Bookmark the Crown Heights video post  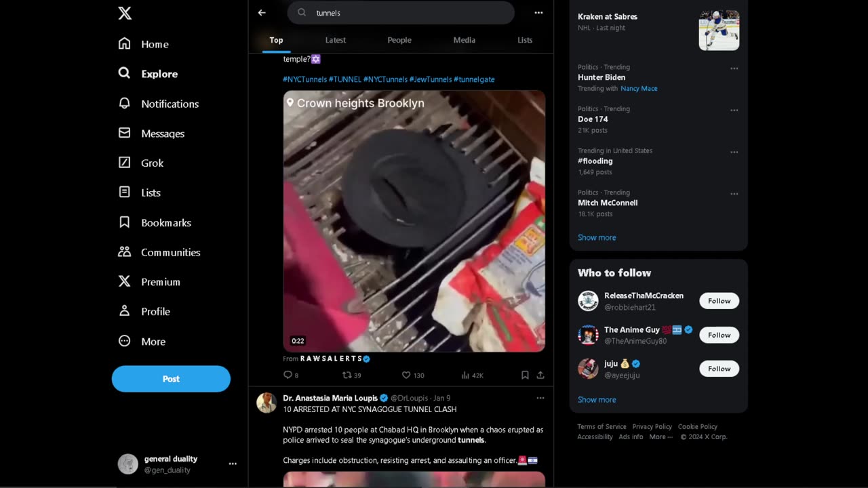coord(525,375)
